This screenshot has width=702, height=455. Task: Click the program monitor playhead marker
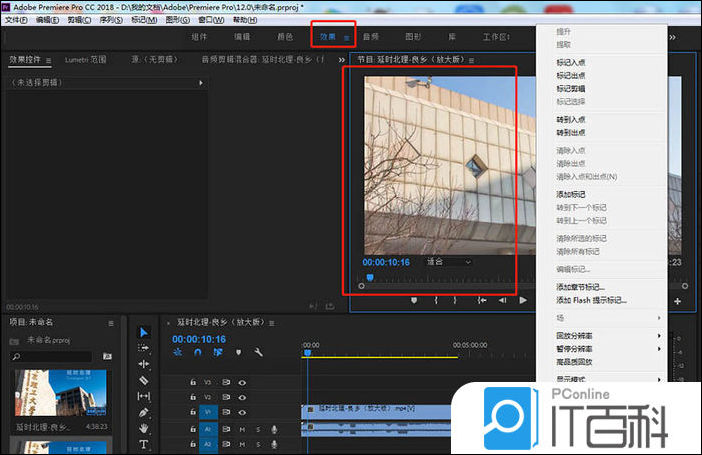(x=369, y=277)
